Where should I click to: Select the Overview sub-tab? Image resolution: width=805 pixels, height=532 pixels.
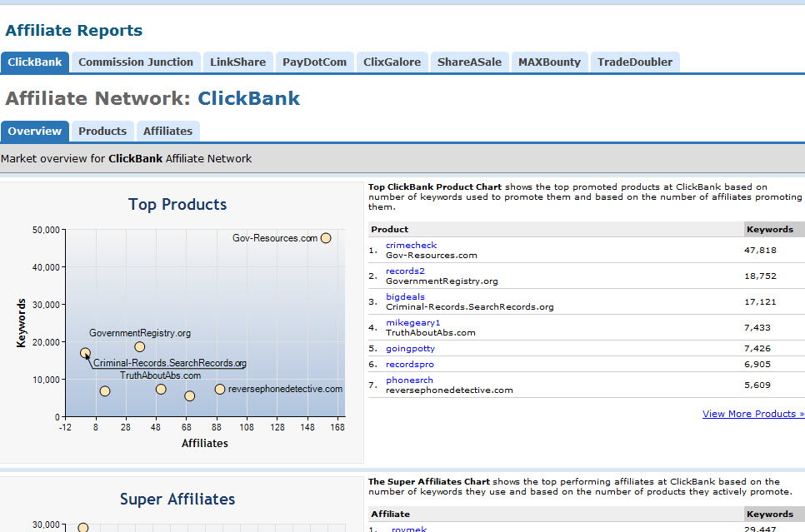34,132
